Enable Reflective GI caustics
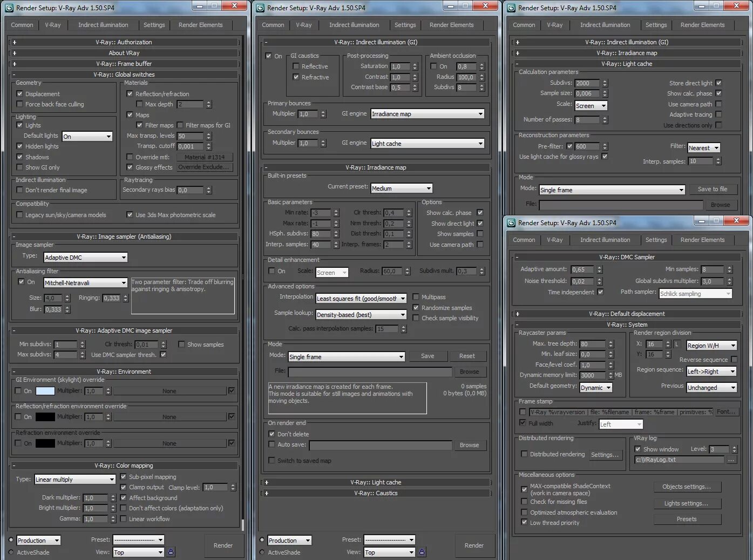This screenshot has width=753, height=560. tap(296, 66)
